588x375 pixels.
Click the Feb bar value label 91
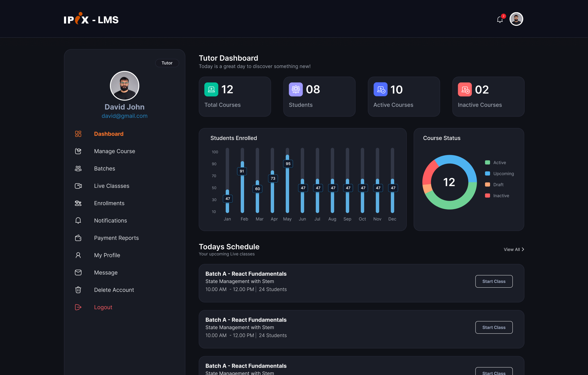242,171
